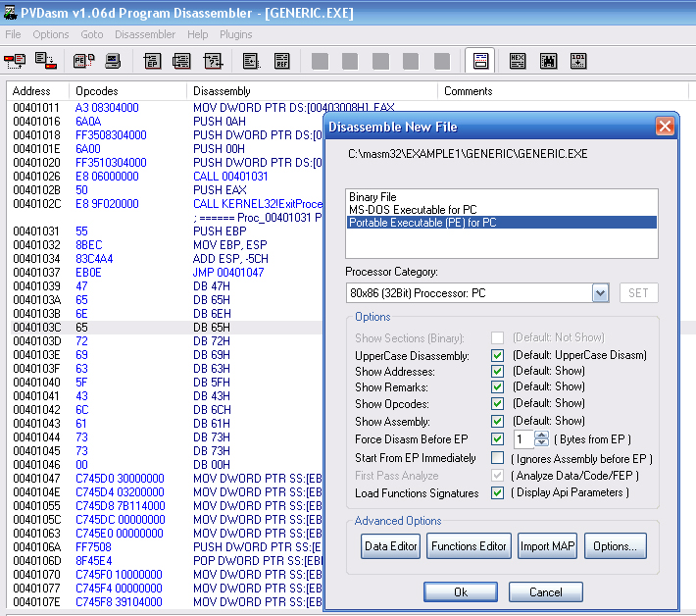
Task: Expand the Processor Category dropdown
Action: click(x=601, y=293)
